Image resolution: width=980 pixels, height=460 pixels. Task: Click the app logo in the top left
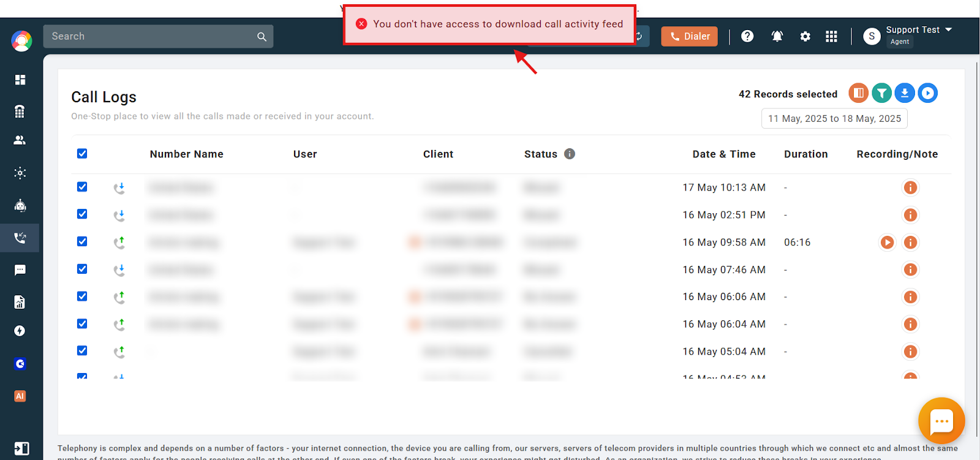(21, 41)
